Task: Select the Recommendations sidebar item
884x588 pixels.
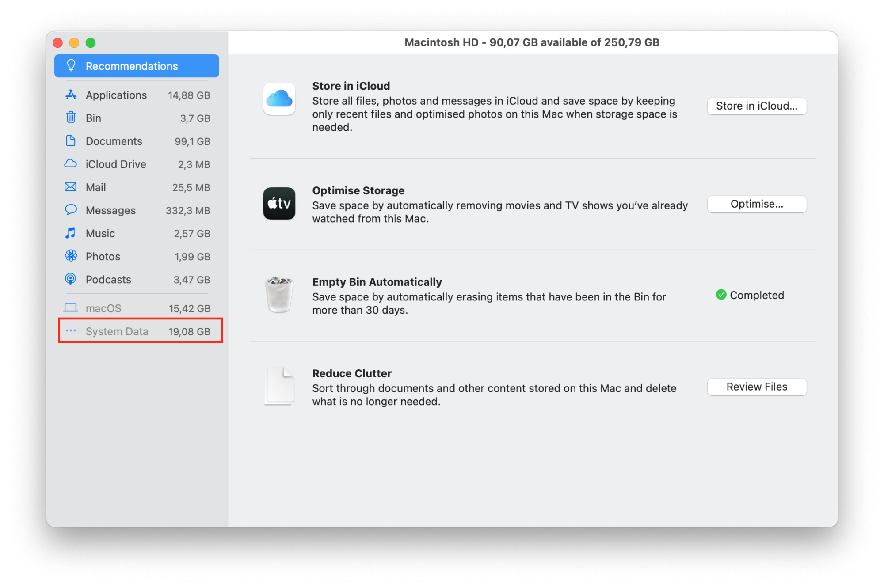Action: pyautogui.click(x=137, y=66)
